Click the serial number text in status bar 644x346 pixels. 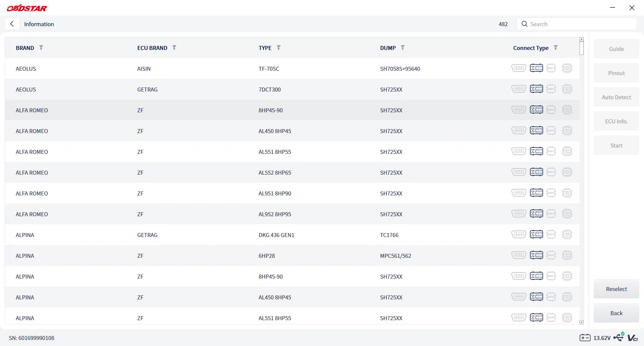click(x=32, y=338)
